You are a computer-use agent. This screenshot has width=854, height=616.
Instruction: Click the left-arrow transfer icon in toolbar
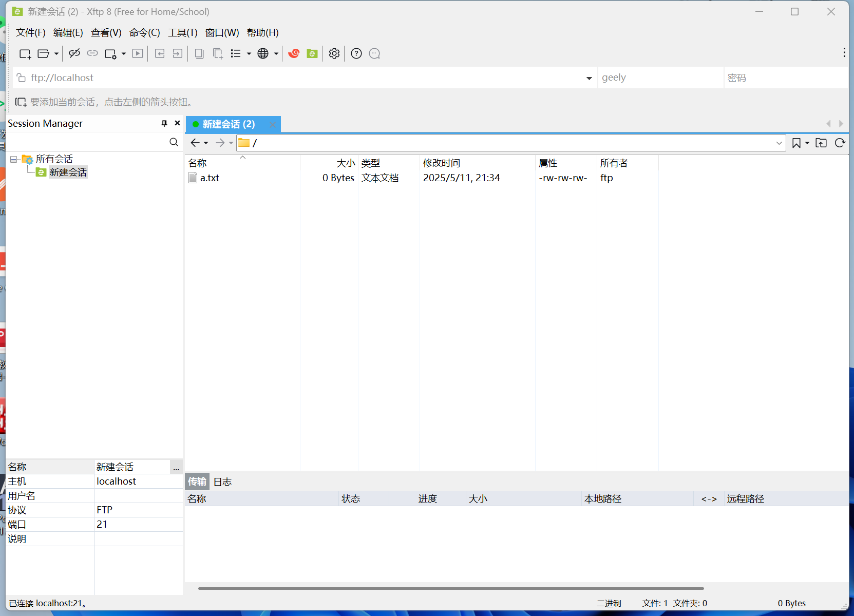tap(160, 53)
